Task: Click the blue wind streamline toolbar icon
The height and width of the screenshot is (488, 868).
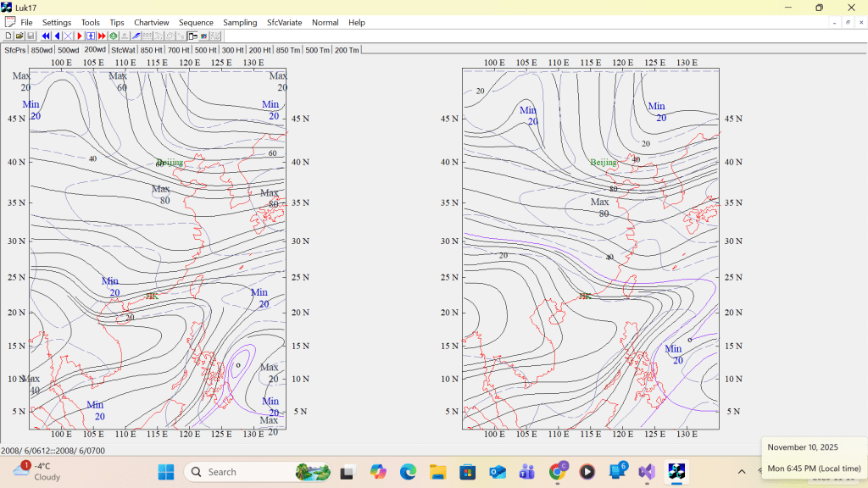Action: click(x=136, y=36)
